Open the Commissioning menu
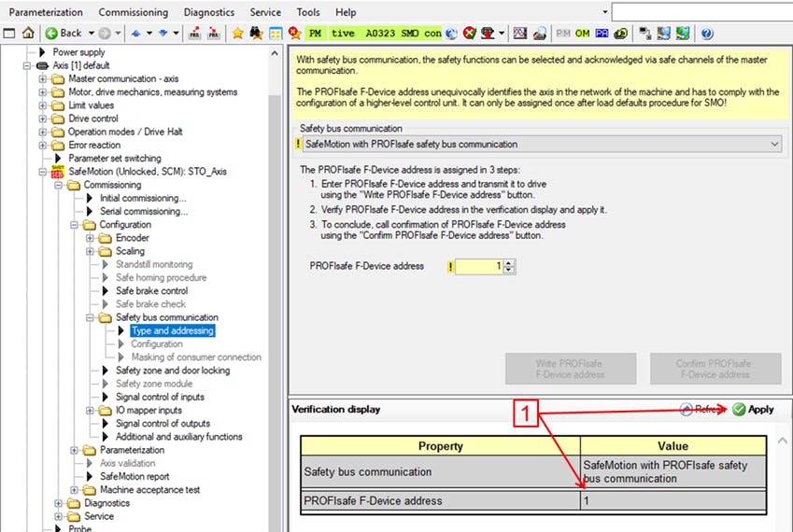Image resolution: width=793 pixels, height=532 pixels. click(x=133, y=12)
